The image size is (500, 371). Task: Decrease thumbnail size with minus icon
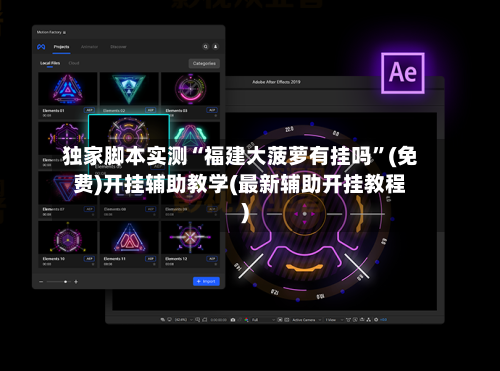41,282
